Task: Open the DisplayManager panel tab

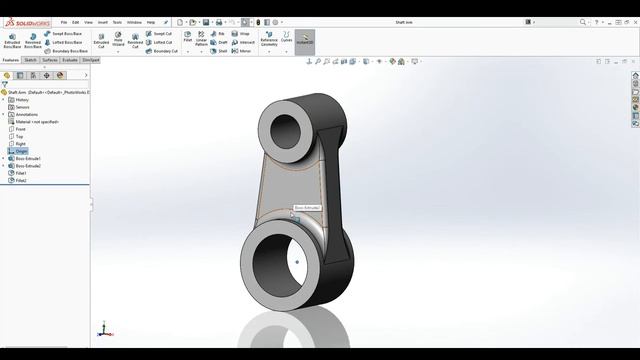Action: (x=60, y=76)
